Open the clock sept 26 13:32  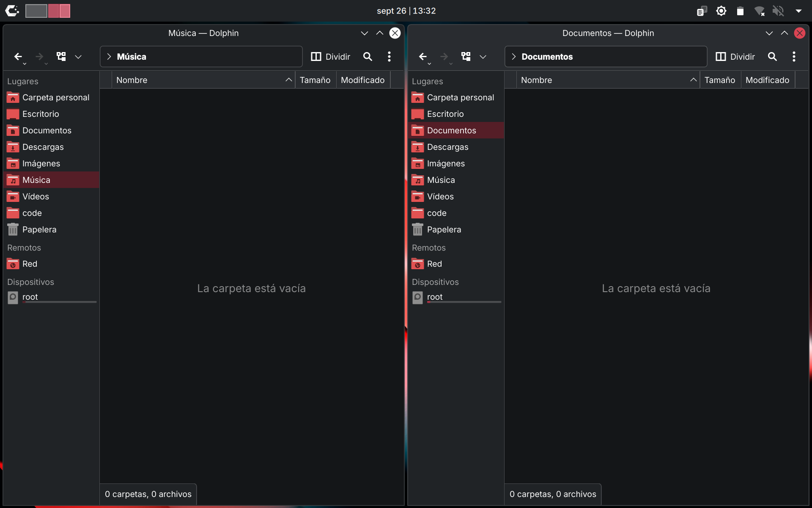(x=406, y=11)
